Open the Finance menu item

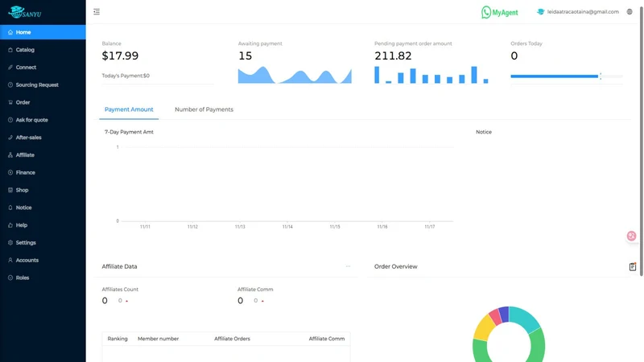point(43,173)
